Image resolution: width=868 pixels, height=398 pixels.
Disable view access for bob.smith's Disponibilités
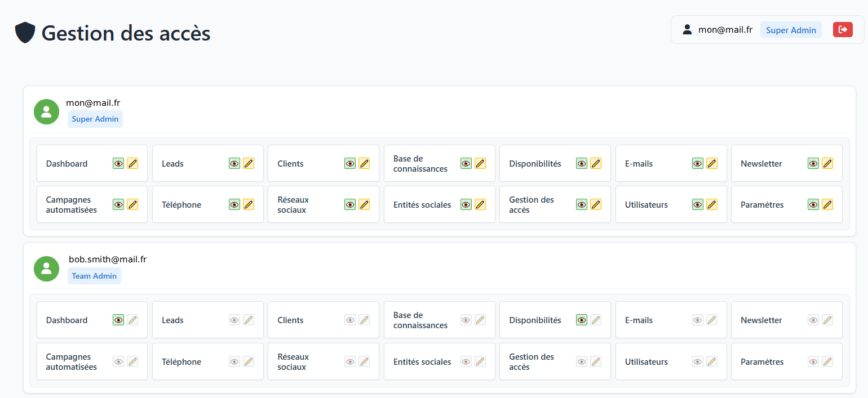(582, 320)
